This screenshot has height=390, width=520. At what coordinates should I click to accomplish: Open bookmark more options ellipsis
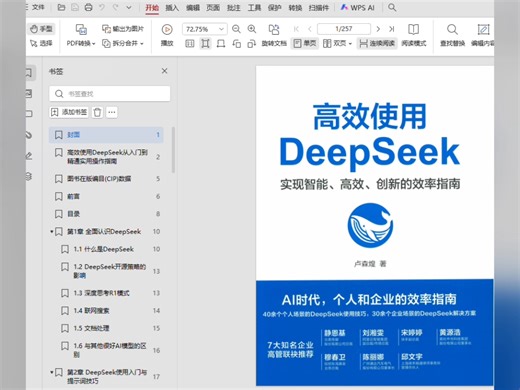point(112,112)
